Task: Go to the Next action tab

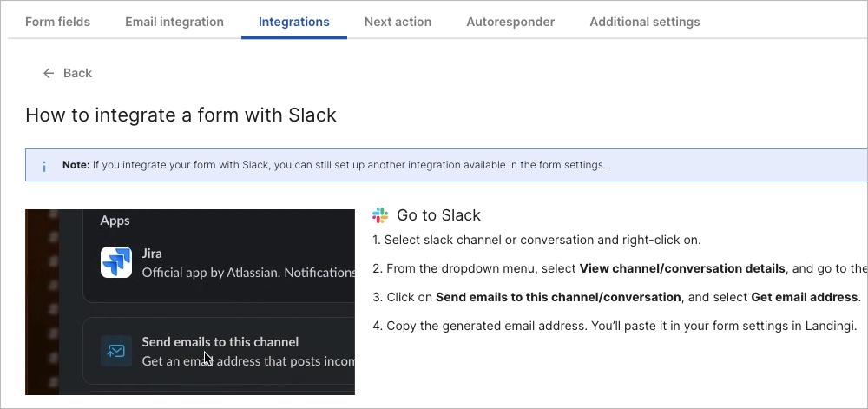Action: pyautogui.click(x=398, y=22)
